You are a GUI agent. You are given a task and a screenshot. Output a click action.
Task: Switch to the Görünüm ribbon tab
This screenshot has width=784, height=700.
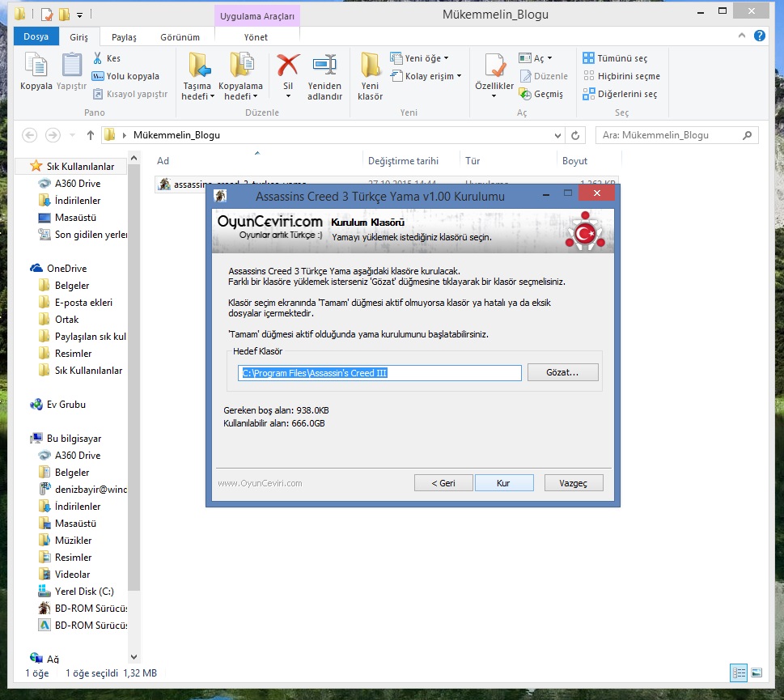point(180,37)
